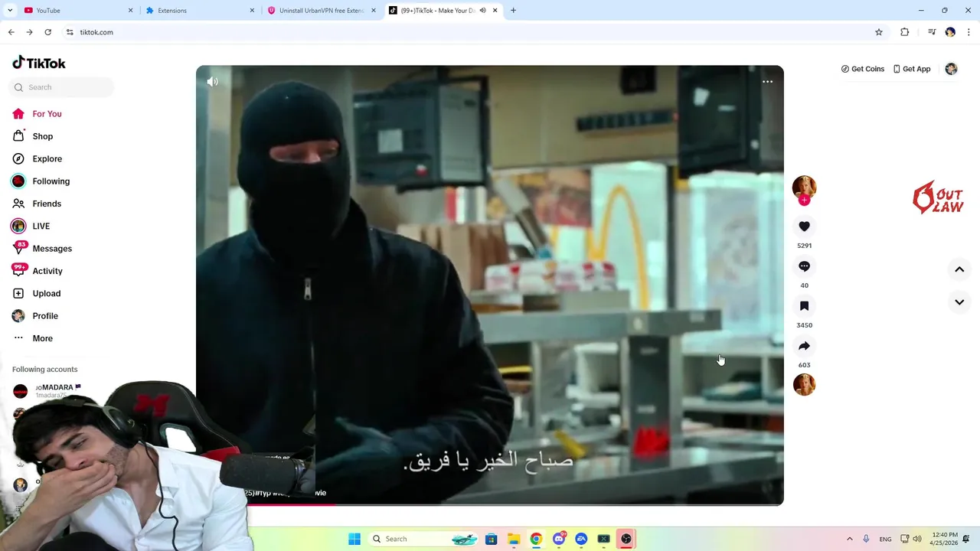Click the Get Coins button
The image size is (980, 551).
click(x=862, y=69)
